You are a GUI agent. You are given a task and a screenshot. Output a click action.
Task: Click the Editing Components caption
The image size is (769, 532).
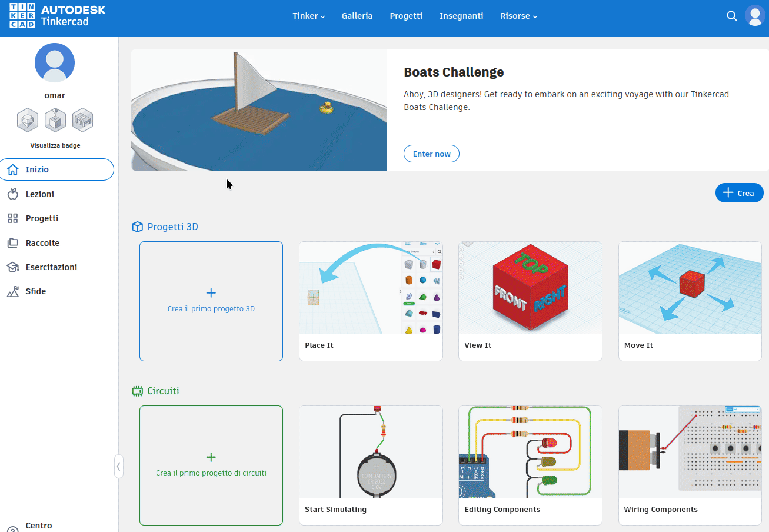pyautogui.click(x=502, y=510)
